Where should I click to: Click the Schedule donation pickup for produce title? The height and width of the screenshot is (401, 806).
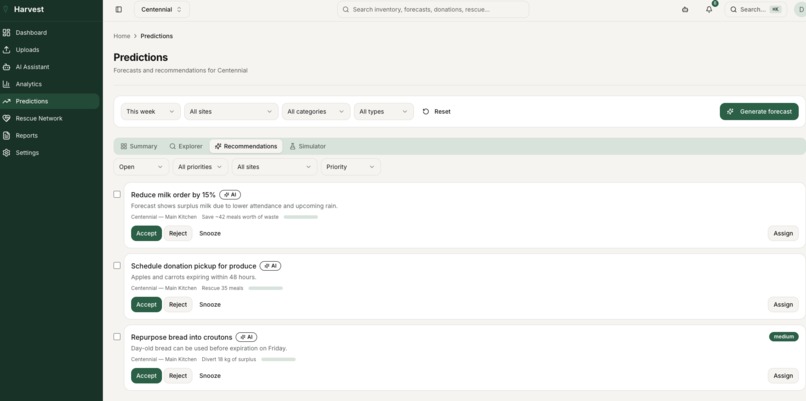click(x=193, y=266)
